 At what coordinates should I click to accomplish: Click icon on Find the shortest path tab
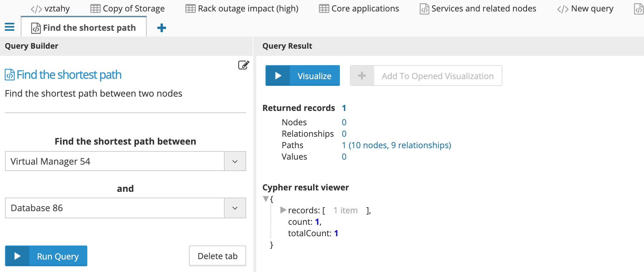click(36, 28)
